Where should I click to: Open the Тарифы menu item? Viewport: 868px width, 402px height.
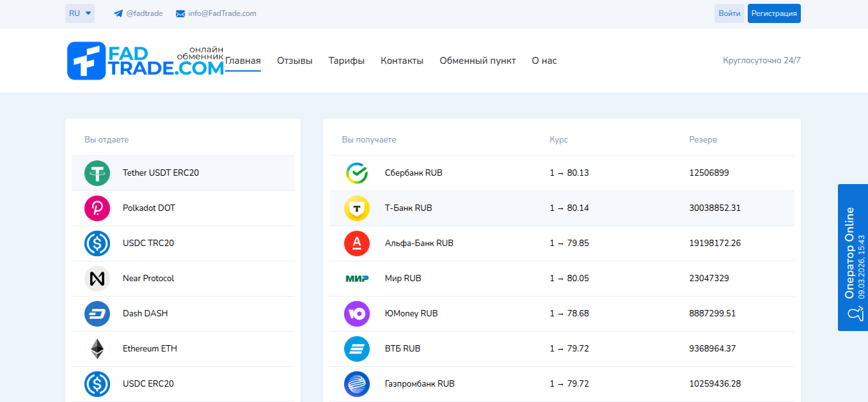tap(346, 60)
